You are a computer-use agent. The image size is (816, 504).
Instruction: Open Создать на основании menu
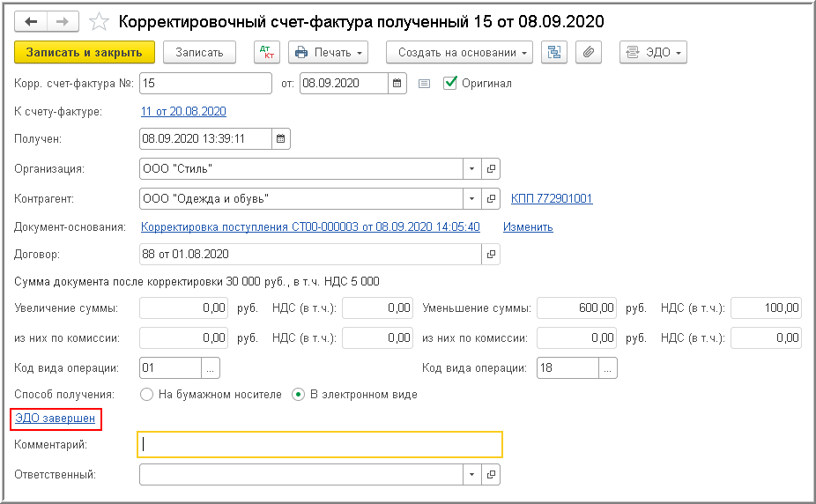[x=464, y=53]
